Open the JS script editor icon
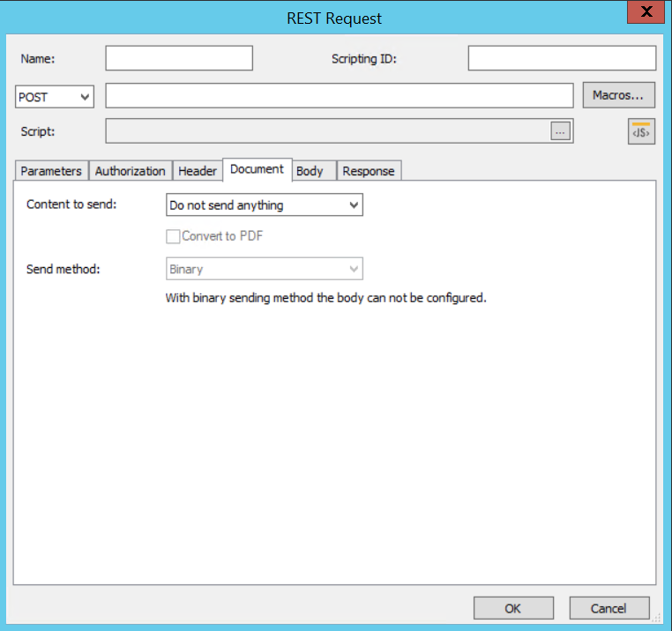 [641, 131]
